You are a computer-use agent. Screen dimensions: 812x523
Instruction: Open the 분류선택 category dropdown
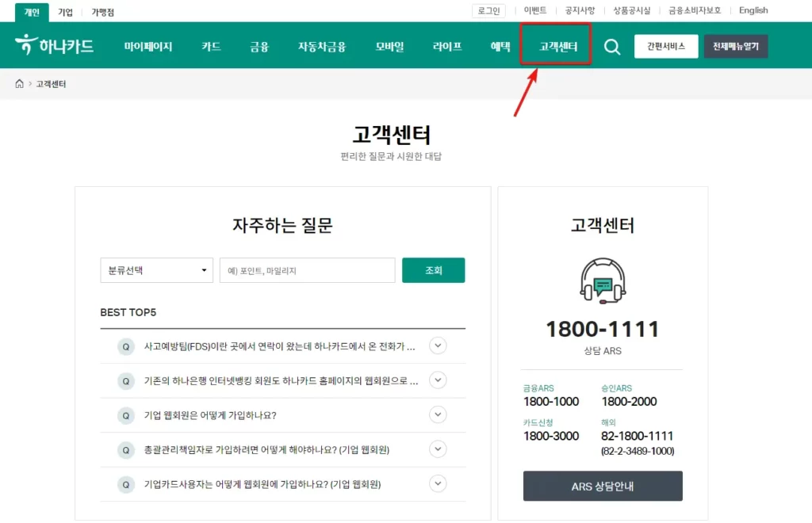(x=156, y=270)
